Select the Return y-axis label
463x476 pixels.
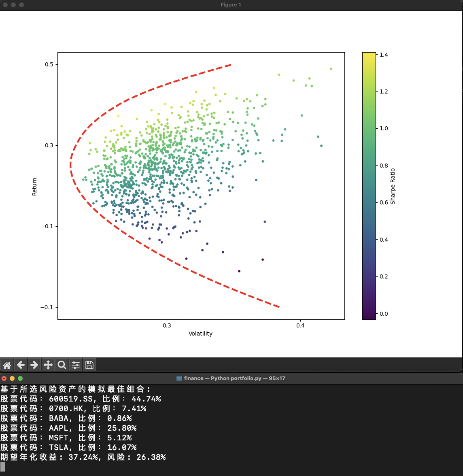tap(34, 187)
